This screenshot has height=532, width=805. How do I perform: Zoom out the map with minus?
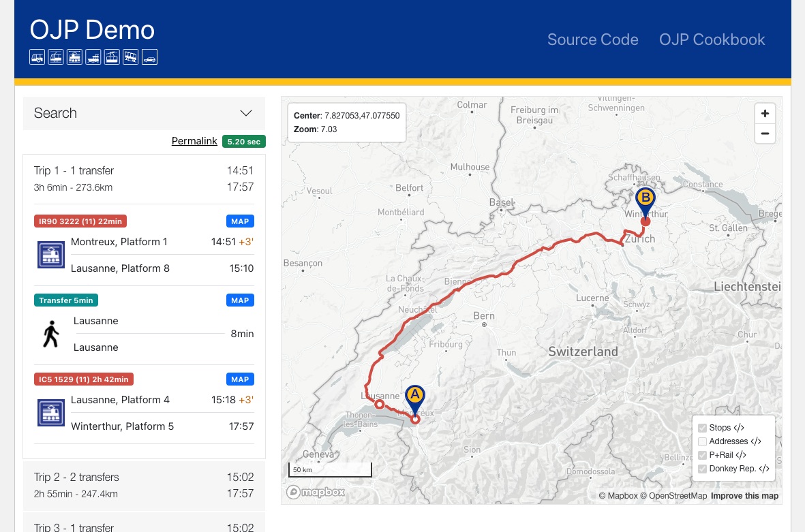click(765, 134)
